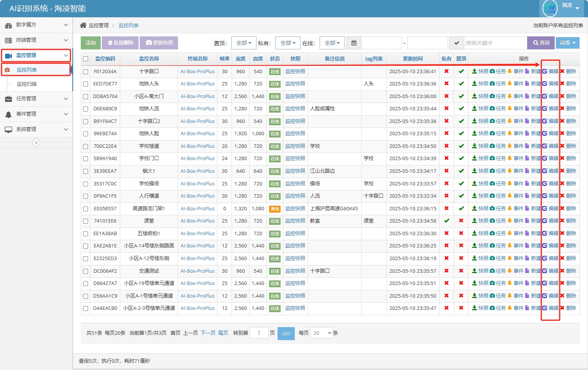Click the 批量删除 button
This screenshot has width=588, height=370.
coord(121,43)
